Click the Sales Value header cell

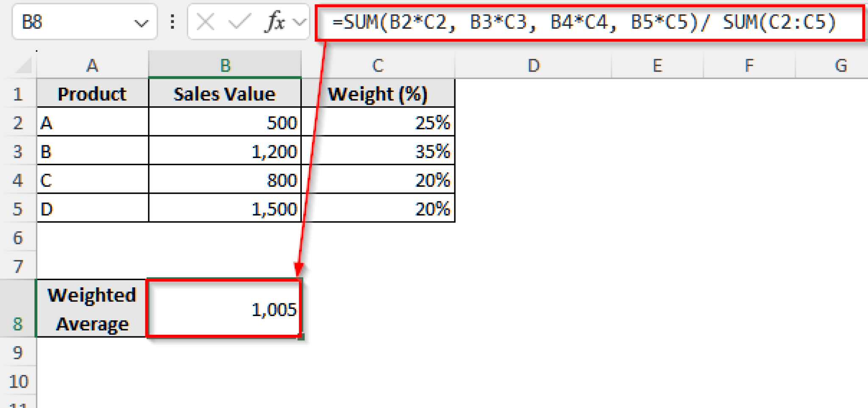click(x=224, y=94)
